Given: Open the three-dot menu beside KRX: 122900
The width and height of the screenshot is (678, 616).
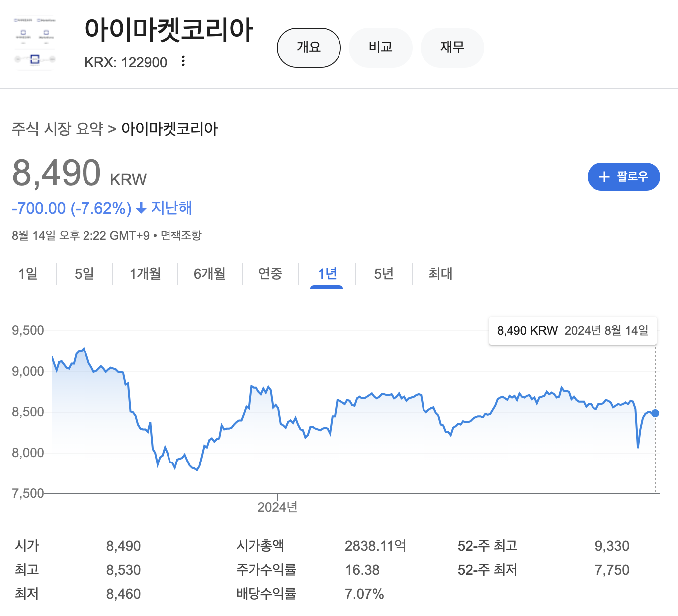Looking at the screenshot, I should tap(183, 61).
